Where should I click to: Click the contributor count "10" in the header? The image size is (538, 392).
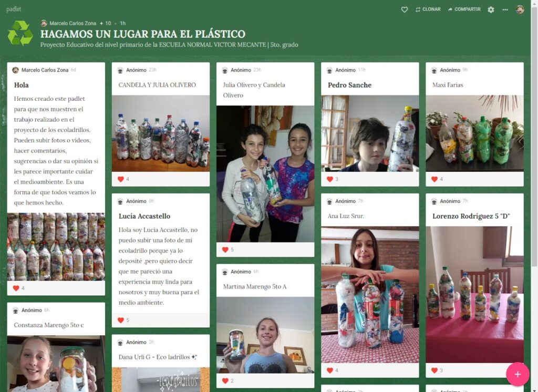pos(108,23)
